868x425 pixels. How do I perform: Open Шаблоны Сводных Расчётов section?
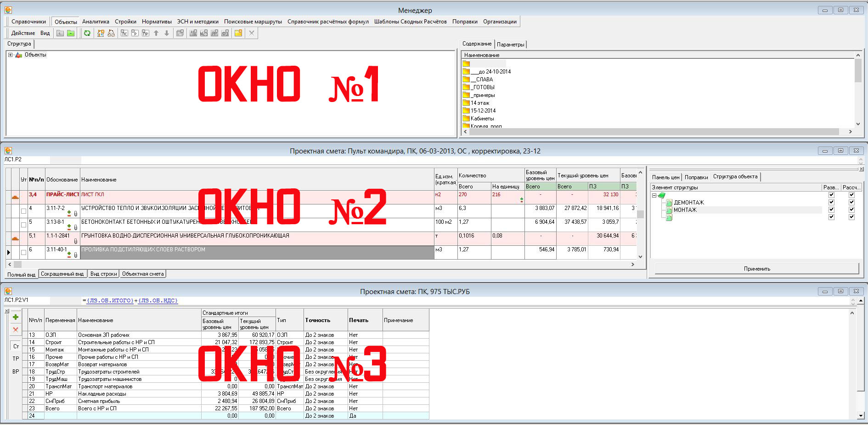(x=410, y=22)
